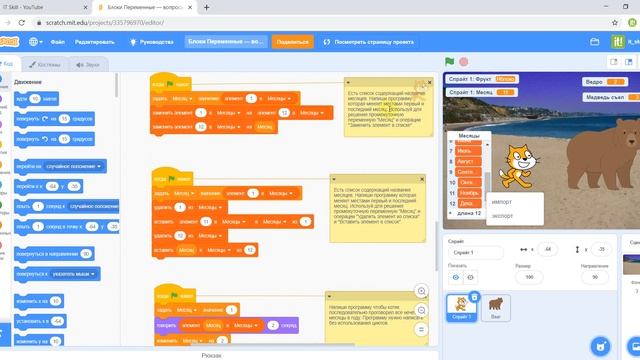Switch to the Звуки tab
This screenshot has width=640, height=360.
88,64
